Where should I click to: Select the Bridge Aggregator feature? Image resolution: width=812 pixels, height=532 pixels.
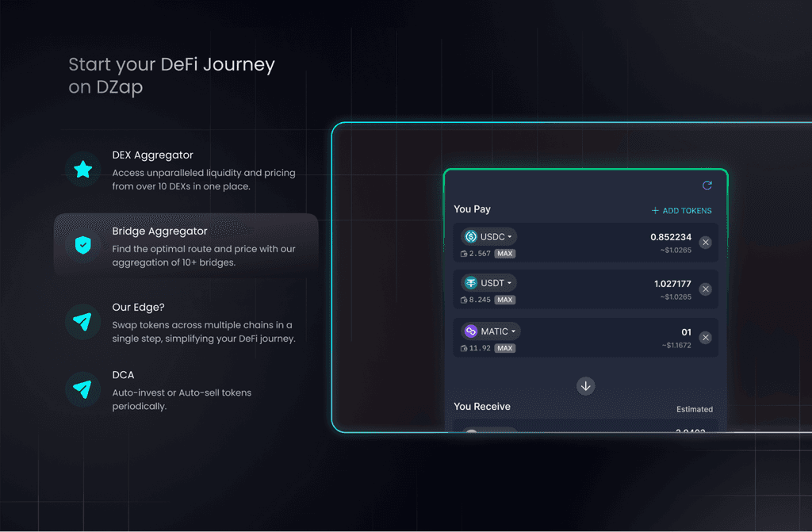(186, 245)
